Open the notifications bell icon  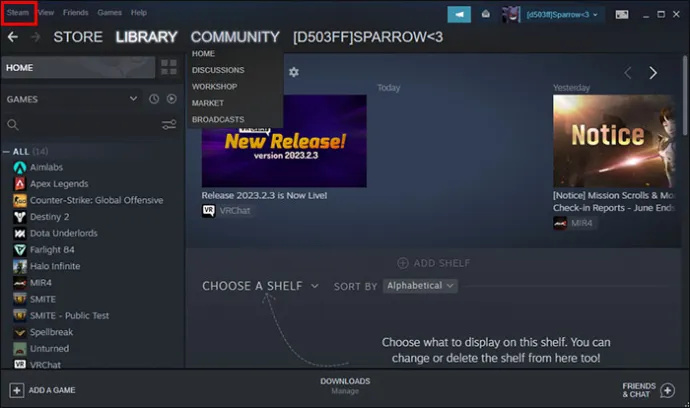coord(486,15)
